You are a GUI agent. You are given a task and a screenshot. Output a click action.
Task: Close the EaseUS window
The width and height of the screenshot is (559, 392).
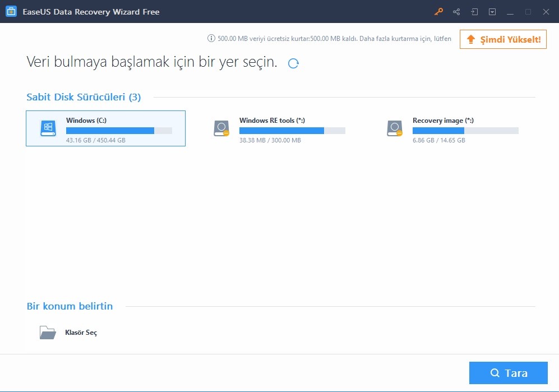pos(546,12)
